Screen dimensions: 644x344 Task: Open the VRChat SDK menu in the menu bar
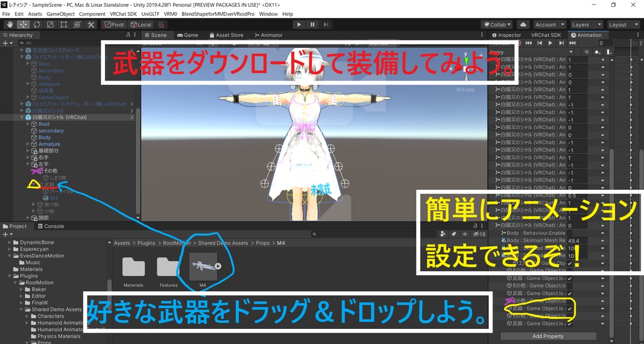(123, 14)
